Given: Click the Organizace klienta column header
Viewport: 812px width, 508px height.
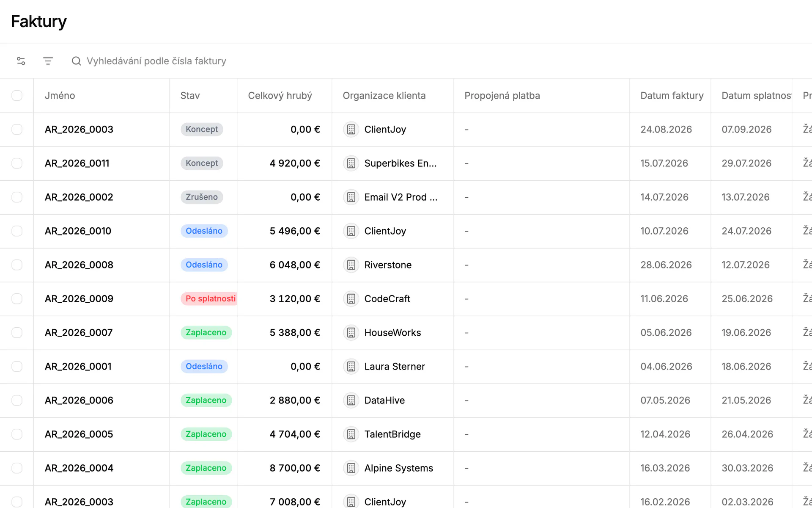Looking at the screenshot, I should click(384, 96).
